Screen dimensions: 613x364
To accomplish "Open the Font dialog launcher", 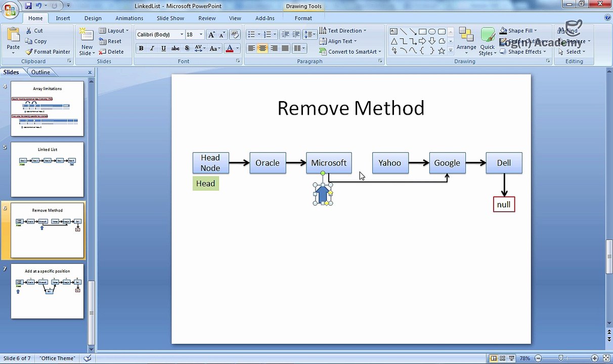I will click(238, 61).
